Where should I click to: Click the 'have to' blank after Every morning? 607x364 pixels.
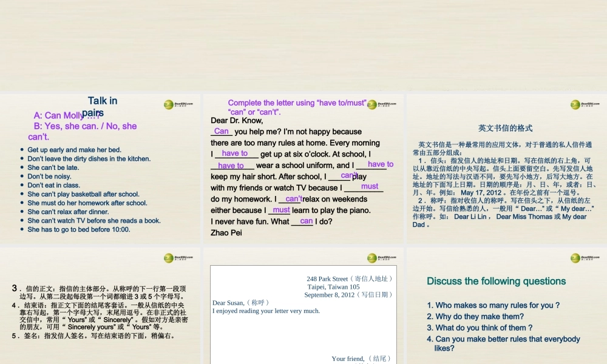pyautogui.click(x=236, y=153)
